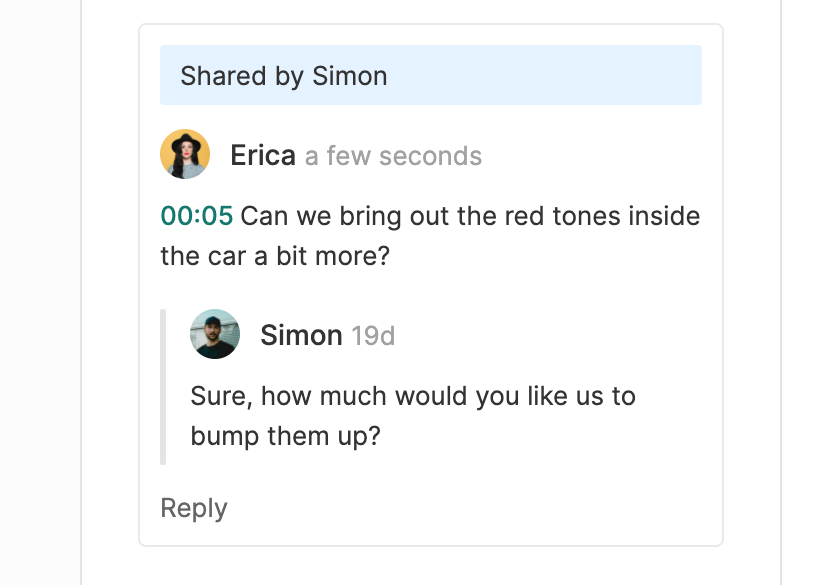Jump to the 00:05 timecode
The height and width of the screenshot is (585, 831).
[x=196, y=216]
